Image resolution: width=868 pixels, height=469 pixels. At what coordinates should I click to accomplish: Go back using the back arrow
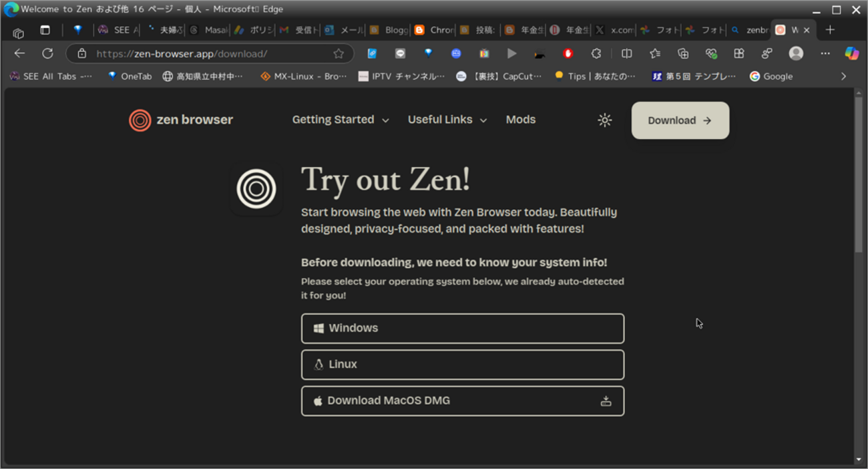point(19,53)
